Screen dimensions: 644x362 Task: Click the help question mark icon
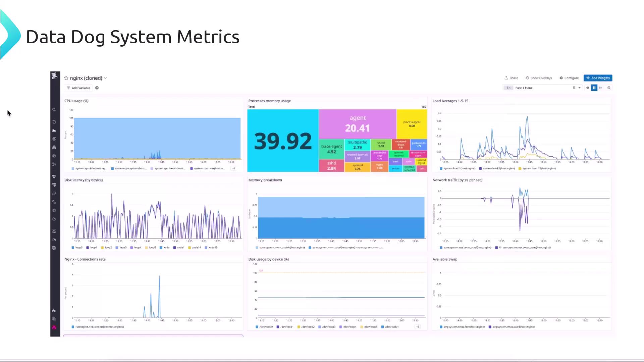click(97, 88)
